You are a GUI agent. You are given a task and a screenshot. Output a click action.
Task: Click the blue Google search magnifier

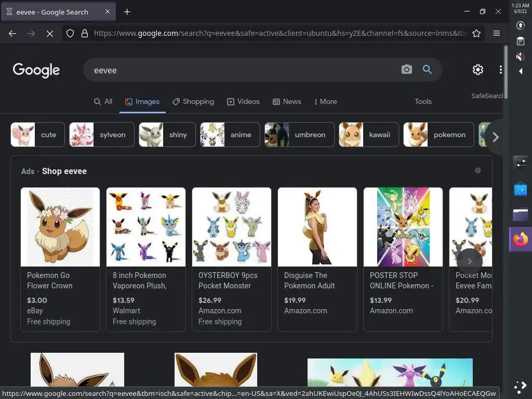coord(427,70)
